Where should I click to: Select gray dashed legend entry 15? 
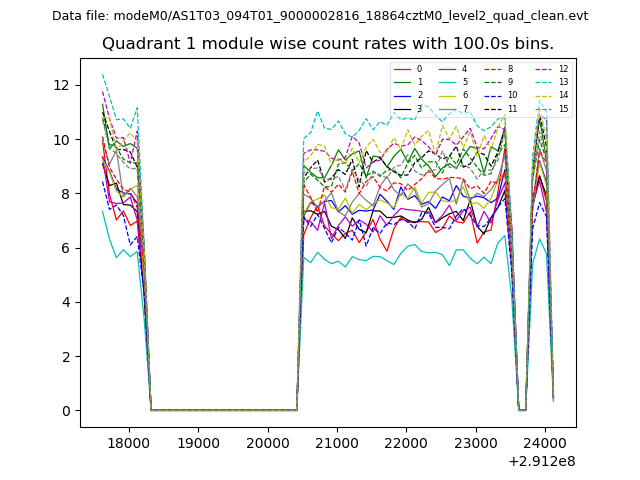(548, 108)
